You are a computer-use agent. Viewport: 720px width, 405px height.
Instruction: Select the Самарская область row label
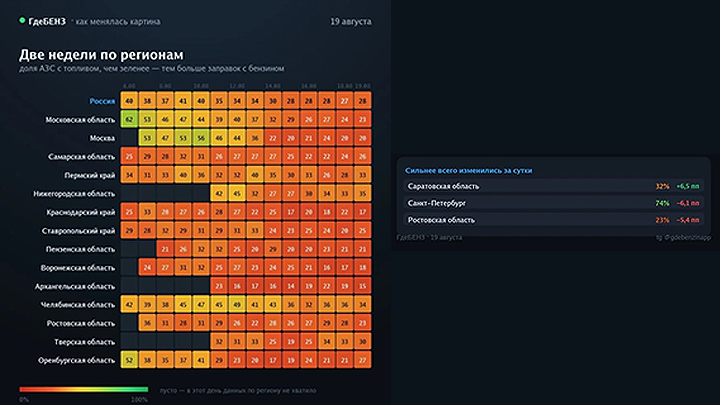[x=81, y=157]
